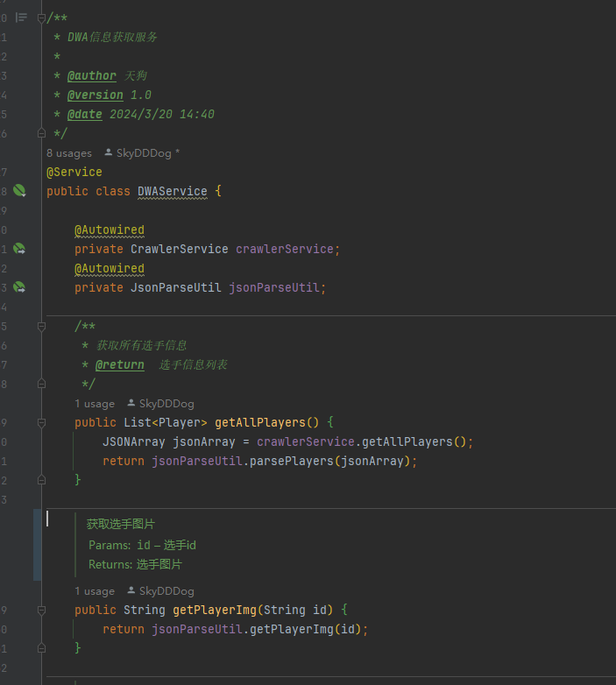The image size is (616, 685).
Task: Click rendered doc line 'Params: id – 选手id'
Action: [143, 545]
